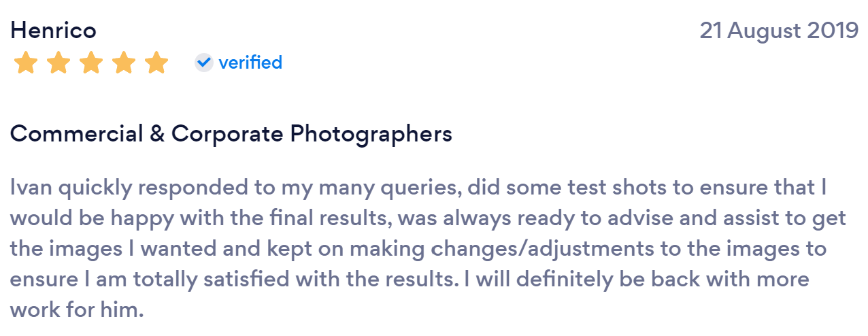The height and width of the screenshot is (336, 868).
Task: Open the Commercial & Corporate Photographers heading
Action: [x=231, y=133]
